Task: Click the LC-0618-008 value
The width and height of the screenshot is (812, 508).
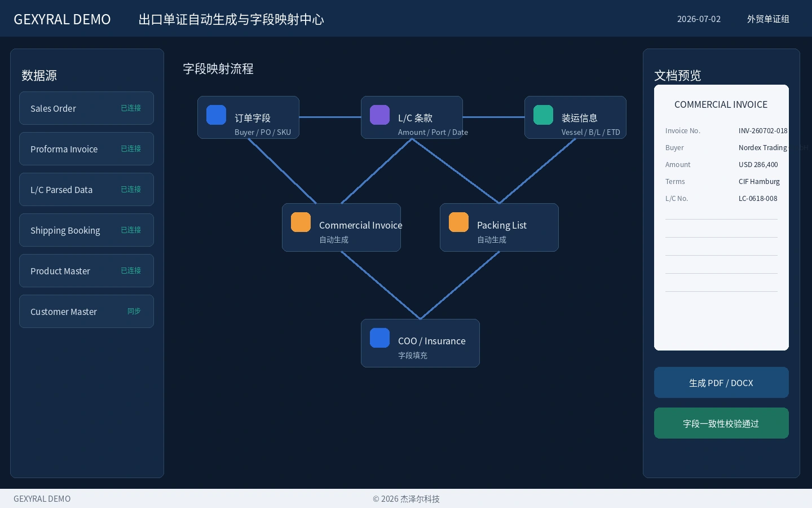Action: click(x=758, y=198)
